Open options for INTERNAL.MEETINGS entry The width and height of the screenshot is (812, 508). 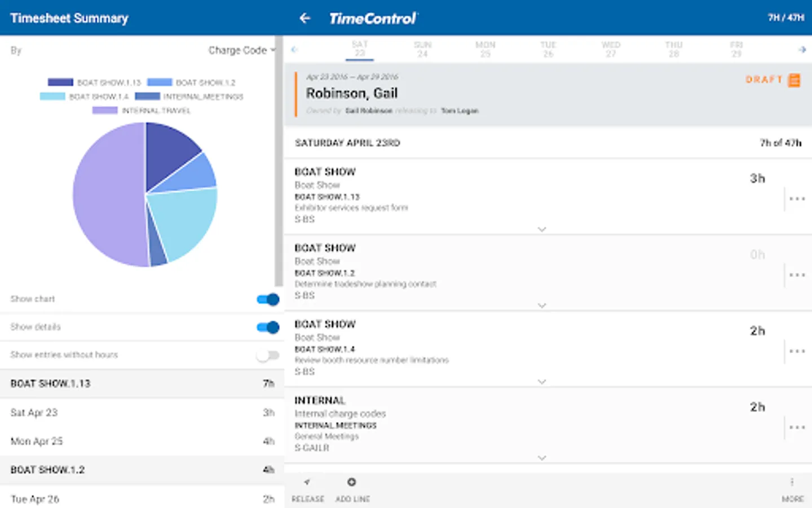(797, 427)
